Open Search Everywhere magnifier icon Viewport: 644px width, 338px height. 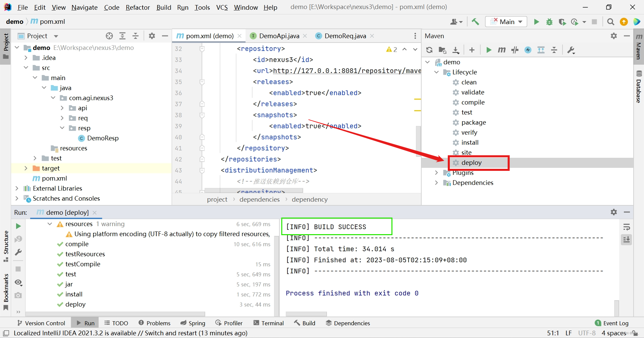click(611, 22)
